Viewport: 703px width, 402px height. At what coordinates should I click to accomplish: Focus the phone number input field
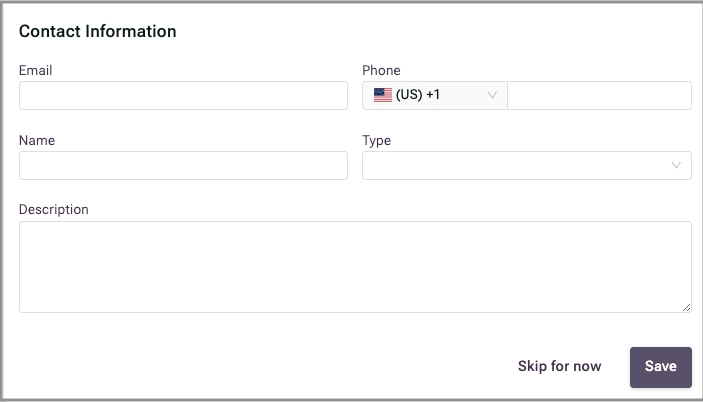pos(599,96)
